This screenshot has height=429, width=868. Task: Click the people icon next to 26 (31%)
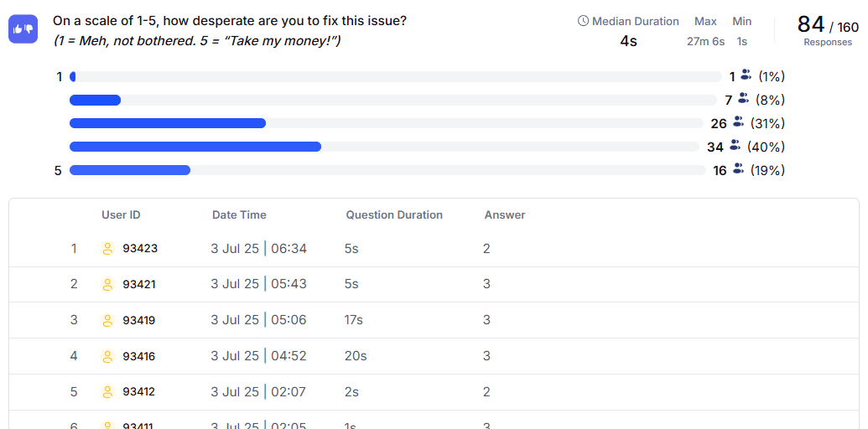tap(738, 122)
